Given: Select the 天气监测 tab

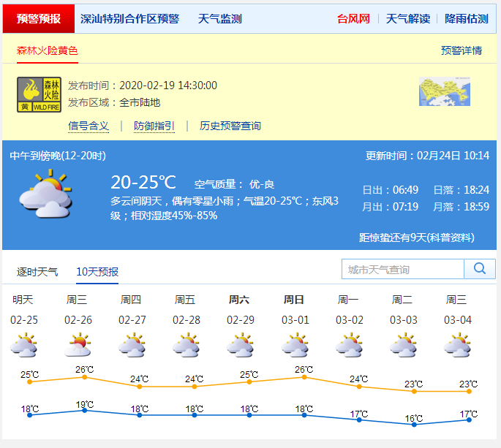Looking at the screenshot, I should [x=219, y=19].
